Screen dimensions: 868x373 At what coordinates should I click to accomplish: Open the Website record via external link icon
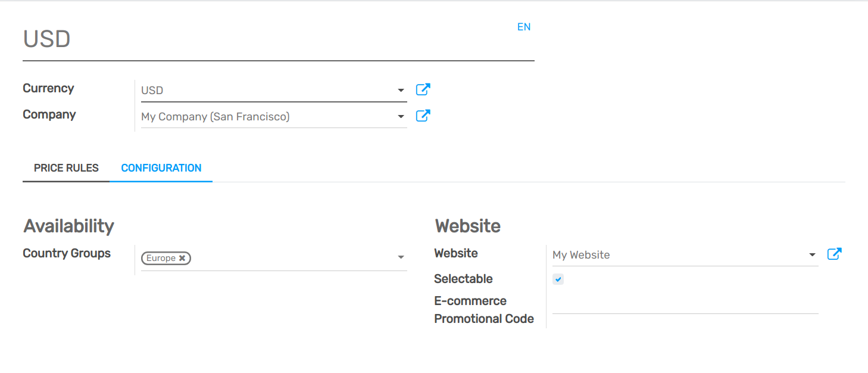[834, 253]
